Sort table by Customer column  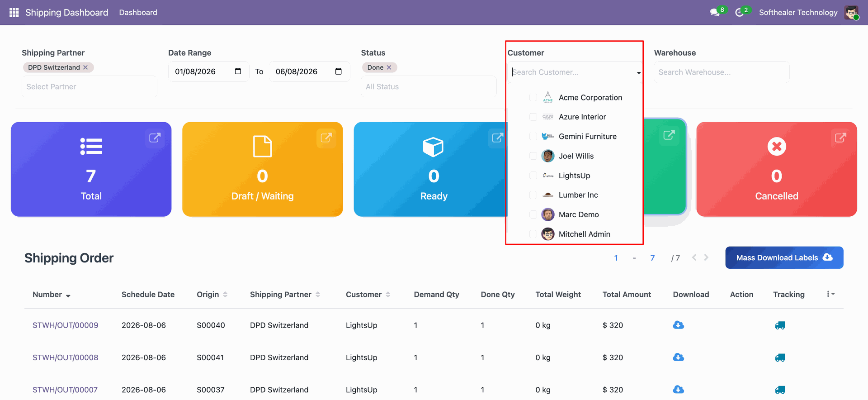point(368,295)
